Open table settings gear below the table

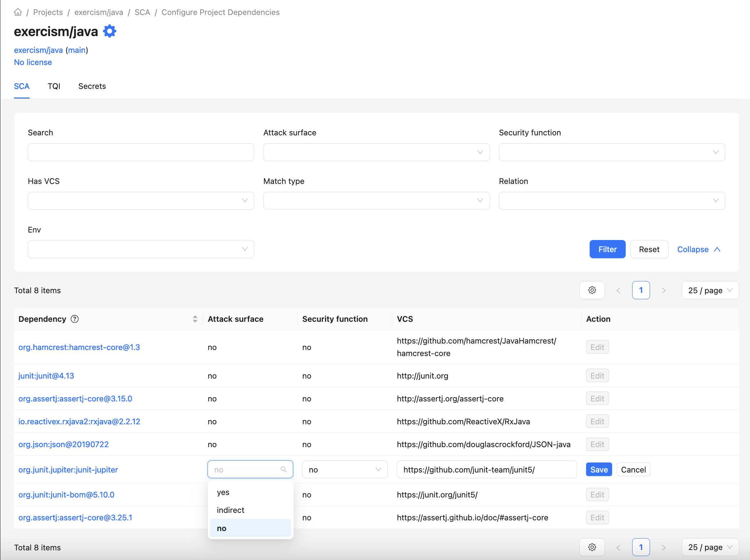coord(592,547)
